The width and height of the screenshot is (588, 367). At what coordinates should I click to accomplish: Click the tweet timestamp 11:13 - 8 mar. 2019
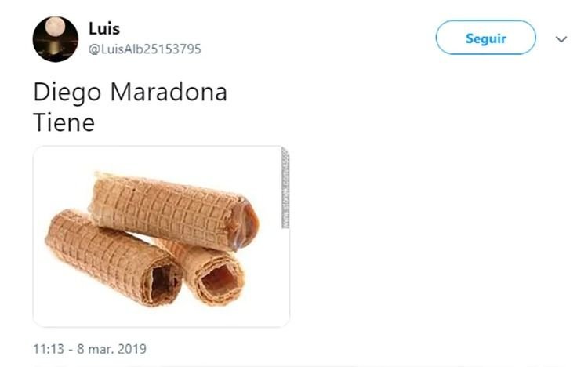coord(89,349)
